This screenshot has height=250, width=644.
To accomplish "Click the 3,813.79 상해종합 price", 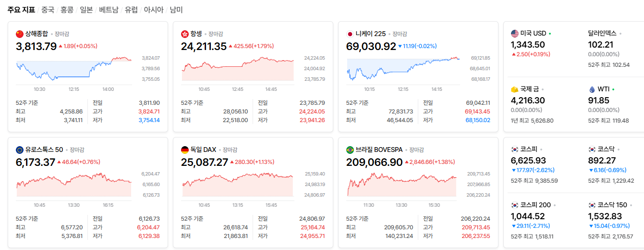I will coord(36,46).
